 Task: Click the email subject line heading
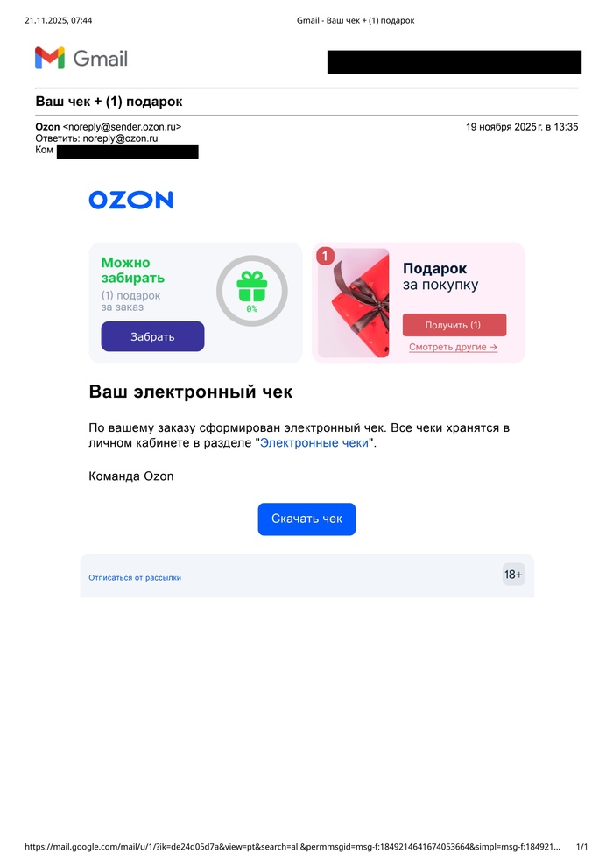(109, 102)
